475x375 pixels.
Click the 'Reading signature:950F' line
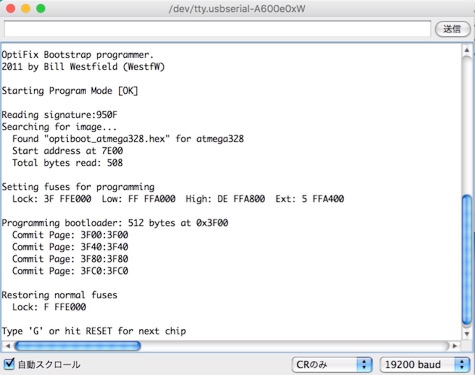click(59, 115)
